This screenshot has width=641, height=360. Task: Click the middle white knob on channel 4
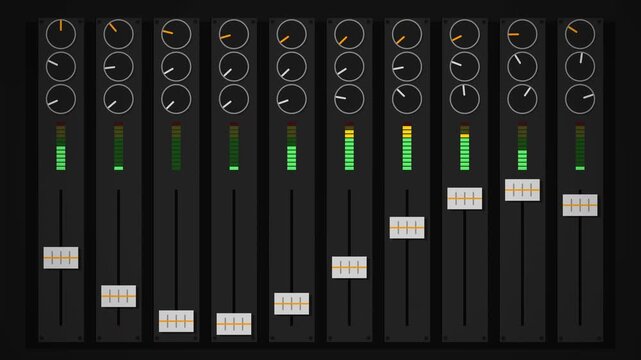[234, 67]
